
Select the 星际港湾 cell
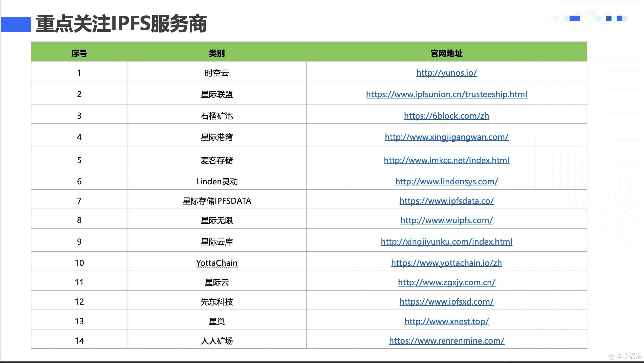coord(217,135)
